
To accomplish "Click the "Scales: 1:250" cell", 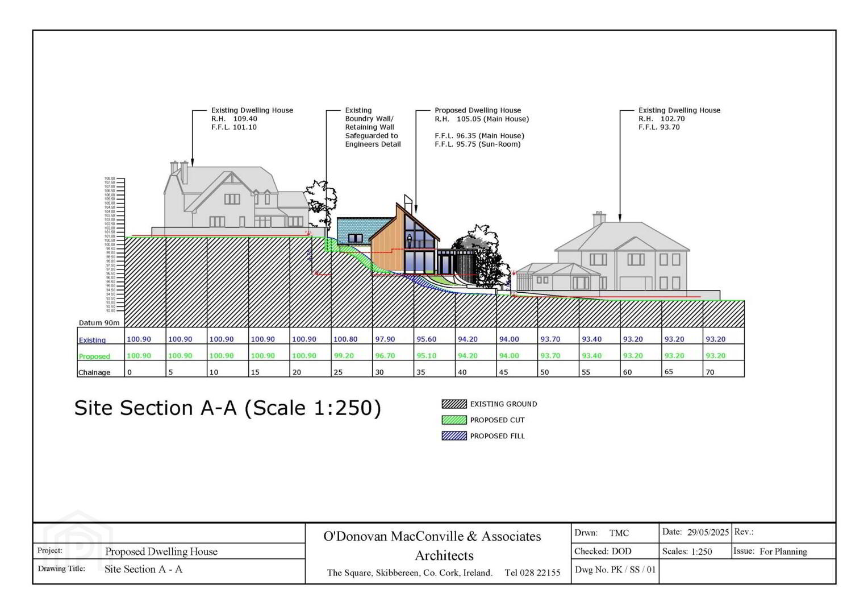I will click(695, 551).
